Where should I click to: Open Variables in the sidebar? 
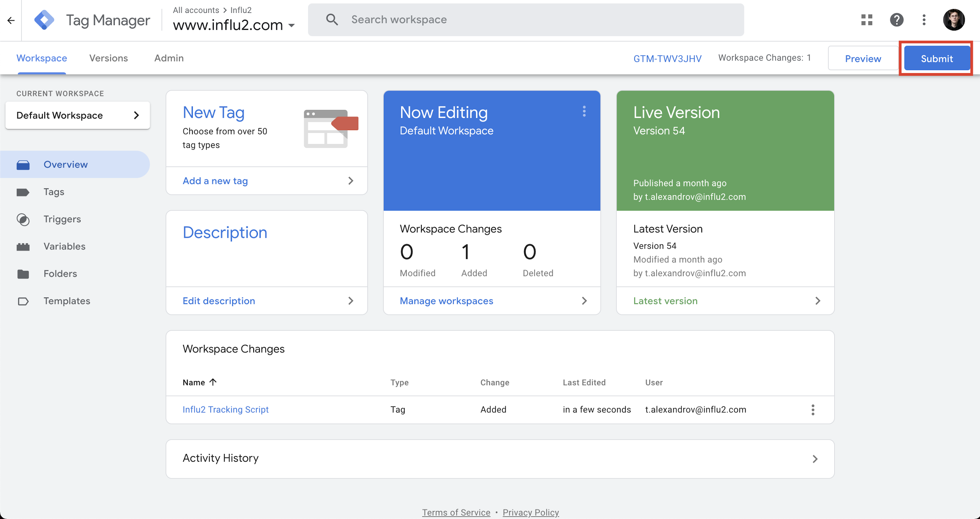click(x=64, y=246)
